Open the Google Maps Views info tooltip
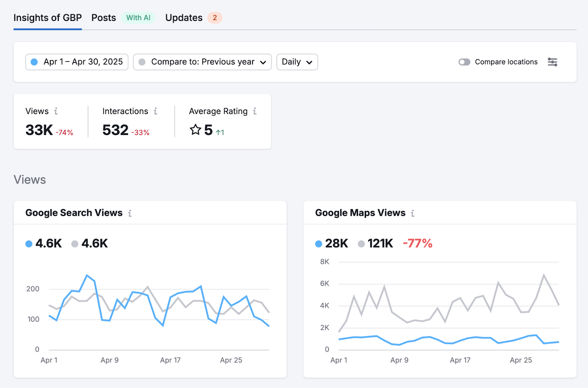This screenshot has width=588, height=388. coord(413,213)
